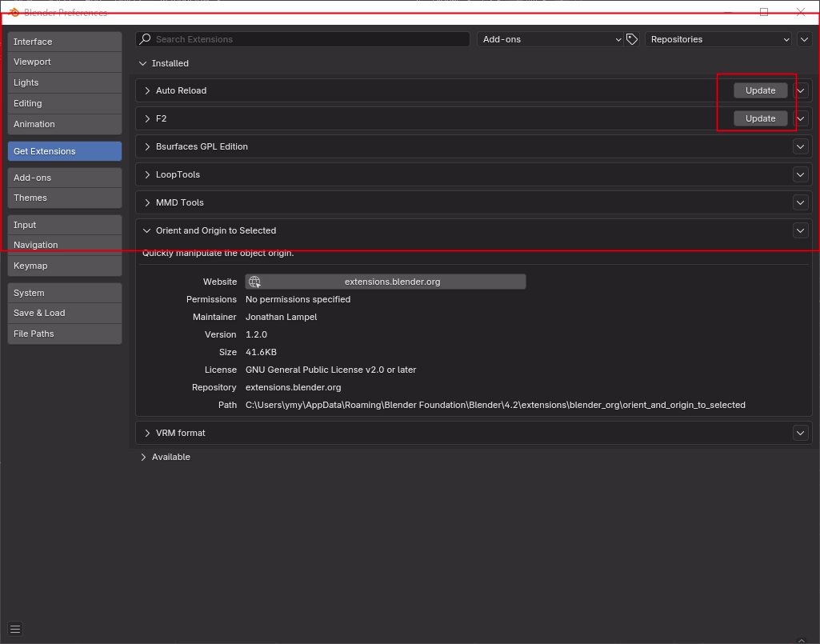Update the F2 extension
Screen dimensions: 820x644
coord(760,118)
